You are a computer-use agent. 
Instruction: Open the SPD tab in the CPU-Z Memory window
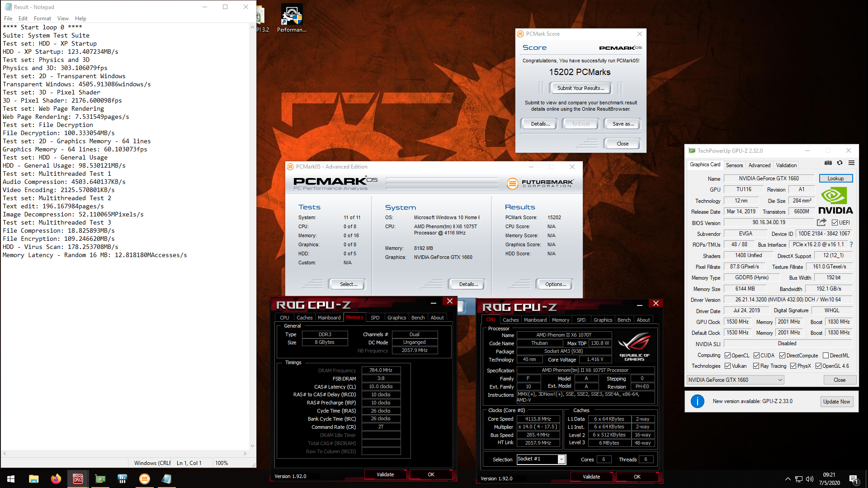pyautogui.click(x=375, y=318)
